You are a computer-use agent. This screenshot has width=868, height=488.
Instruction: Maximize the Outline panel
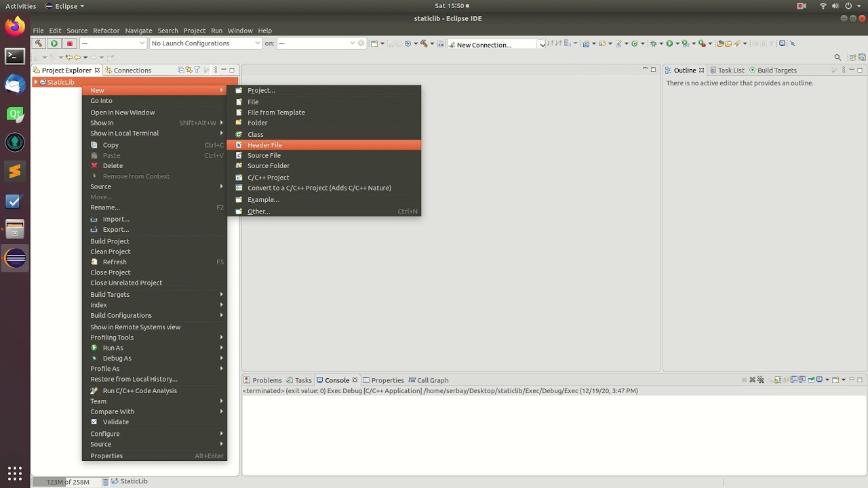(x=861, y=70)
